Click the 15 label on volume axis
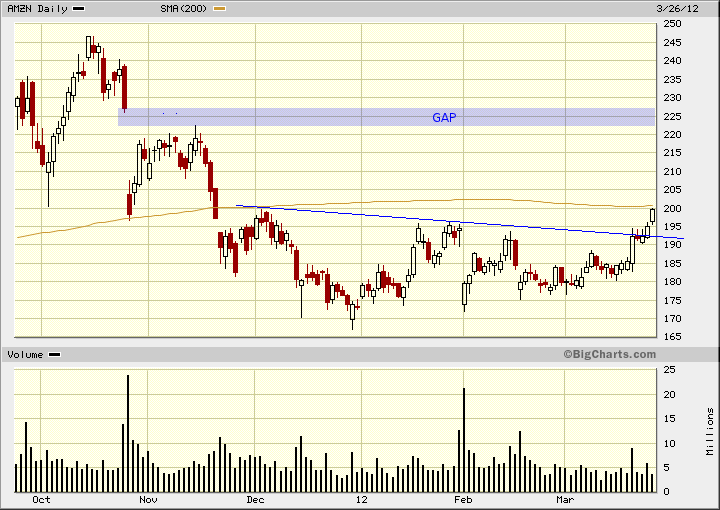Screen dimensions: 720x510 tap(669, 419)
